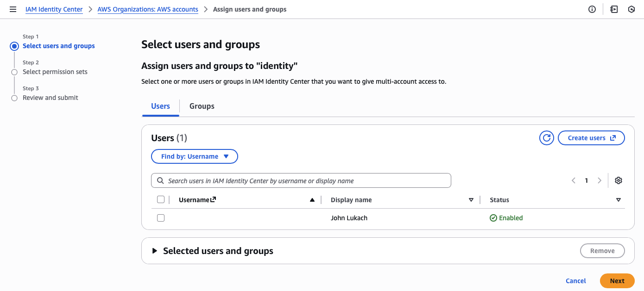Toggle Username column sort arrow
644x291 pixels.
[312, 199]
